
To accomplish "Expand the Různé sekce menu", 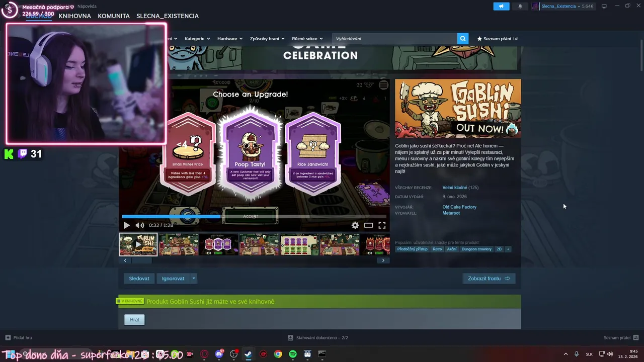I will (307, 38).
